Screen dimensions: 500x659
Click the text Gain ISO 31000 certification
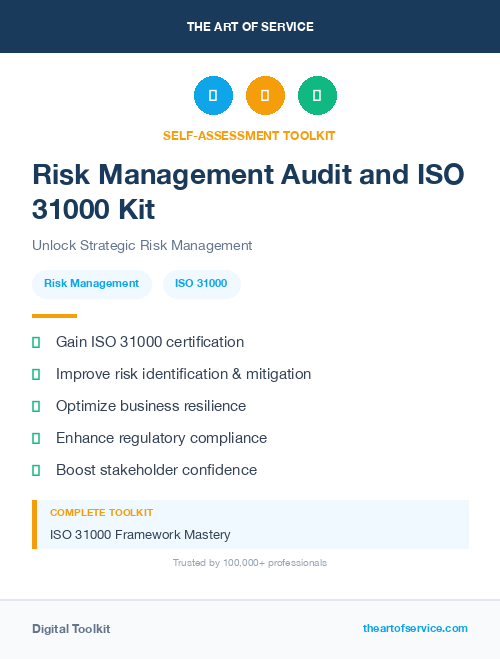(150, 342)
